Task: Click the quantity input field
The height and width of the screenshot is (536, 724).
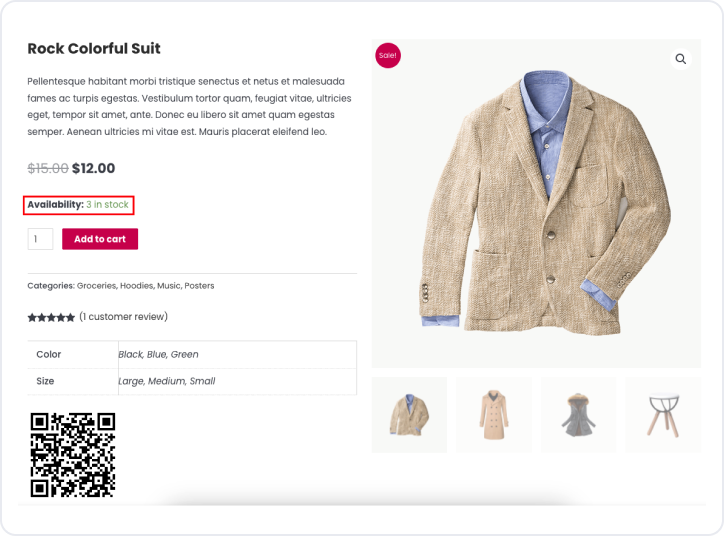Action: 40,239
